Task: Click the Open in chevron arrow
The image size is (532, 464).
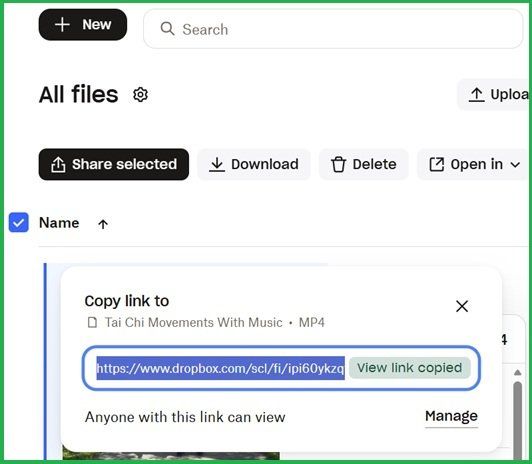Action: [515, 165]
